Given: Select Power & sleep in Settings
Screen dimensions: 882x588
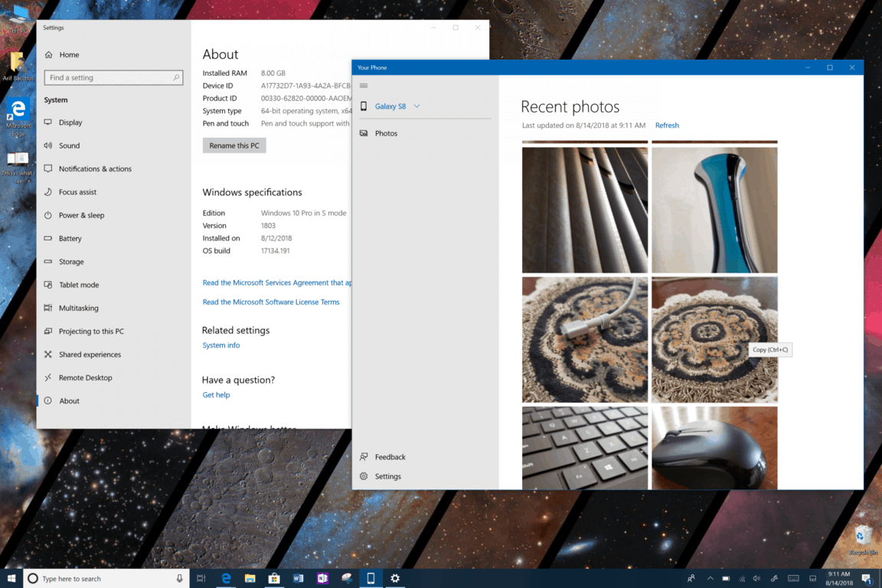Looking at the screenshot, I should [x=81, y=215].
